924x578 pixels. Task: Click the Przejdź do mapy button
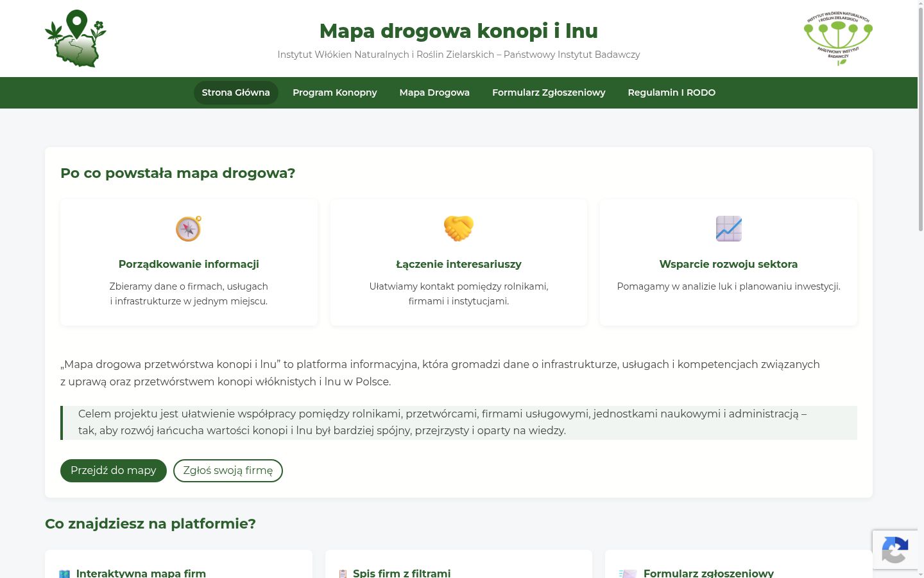pyautogui.click(x=114, y=471)
